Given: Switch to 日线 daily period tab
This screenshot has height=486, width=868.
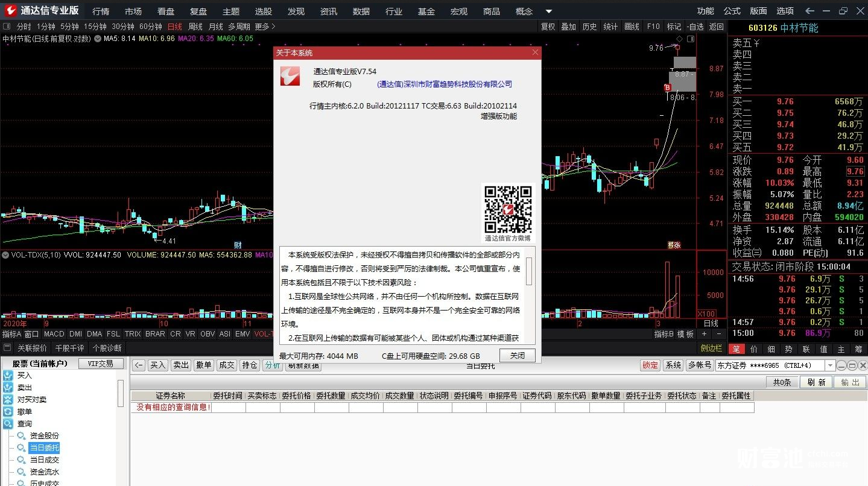Looking at the screenshot, I should (x=174, y=27).
